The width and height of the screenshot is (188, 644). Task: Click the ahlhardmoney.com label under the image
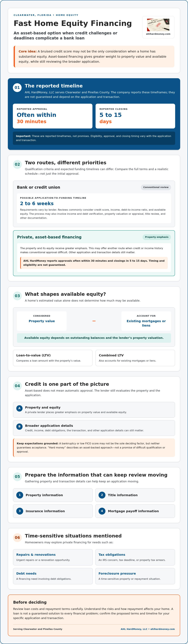158,34
